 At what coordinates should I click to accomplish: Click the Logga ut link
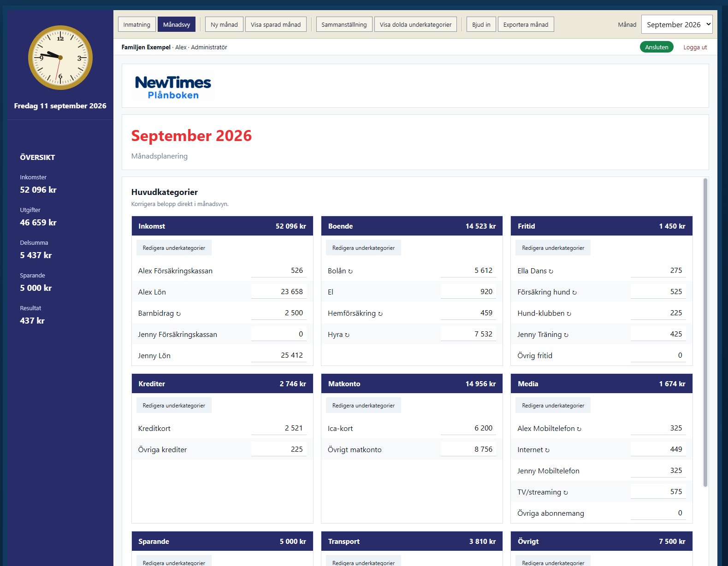click(695, 47)
